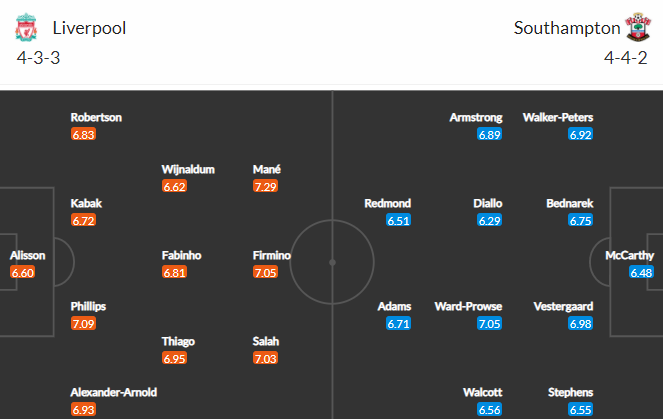Select Liverpool's 4-3-3 formation label
This screenshot has height=419, width=663.
click(38, 57)
